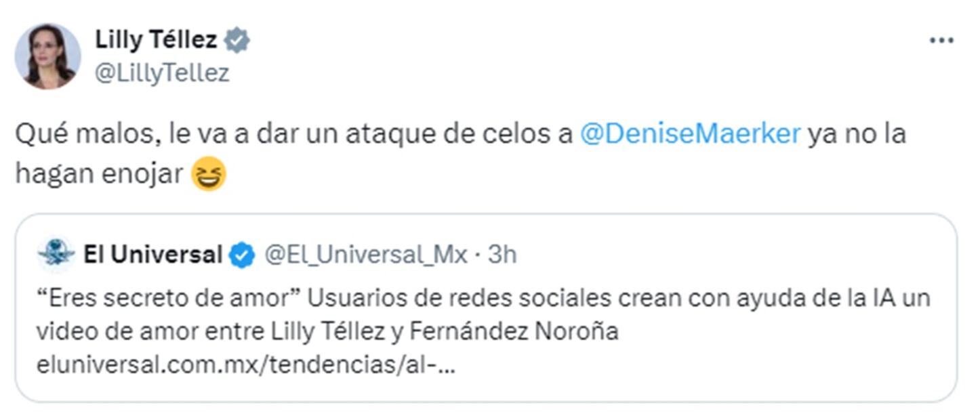Click the laughing emoji in the tweet
The image size is (980, 420).
208,175
